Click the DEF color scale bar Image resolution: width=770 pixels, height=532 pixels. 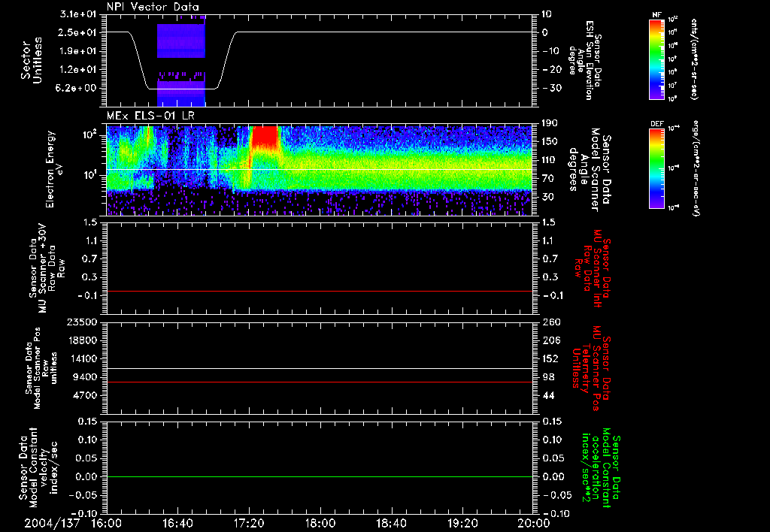pos(656,168)
